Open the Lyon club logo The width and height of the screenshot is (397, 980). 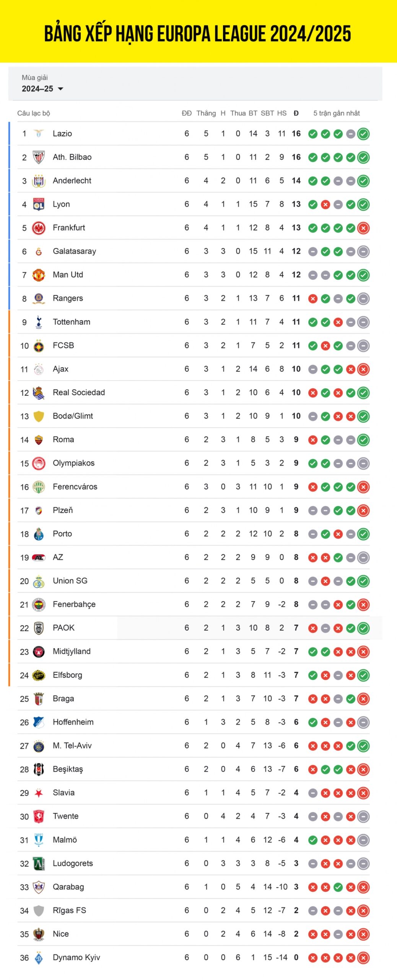[x=39, y=204]
